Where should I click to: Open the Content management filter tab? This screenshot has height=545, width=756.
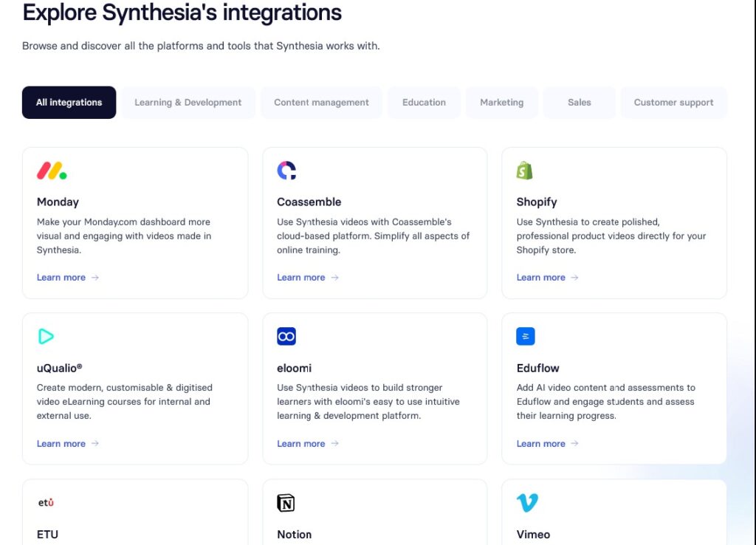coord(321,102)
